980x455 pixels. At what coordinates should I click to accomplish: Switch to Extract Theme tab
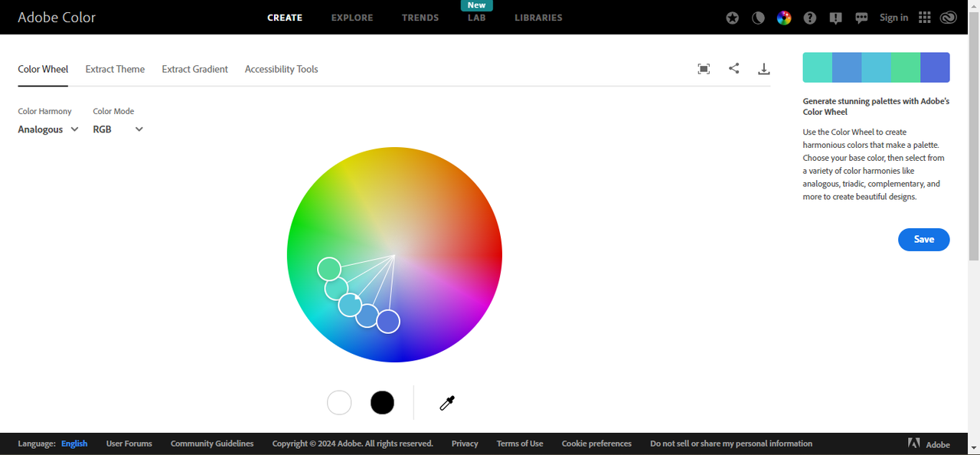click(115, 69)
